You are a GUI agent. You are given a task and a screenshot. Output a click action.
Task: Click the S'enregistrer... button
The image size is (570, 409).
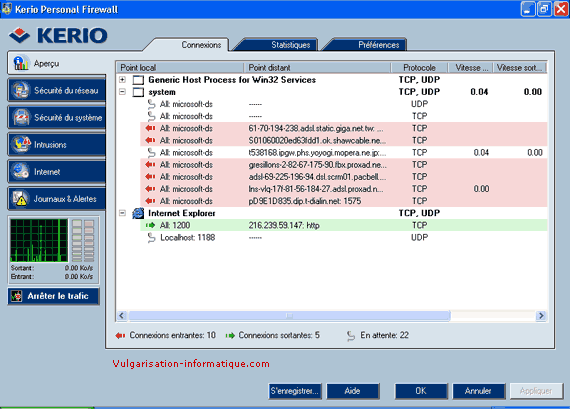(295, 391)
